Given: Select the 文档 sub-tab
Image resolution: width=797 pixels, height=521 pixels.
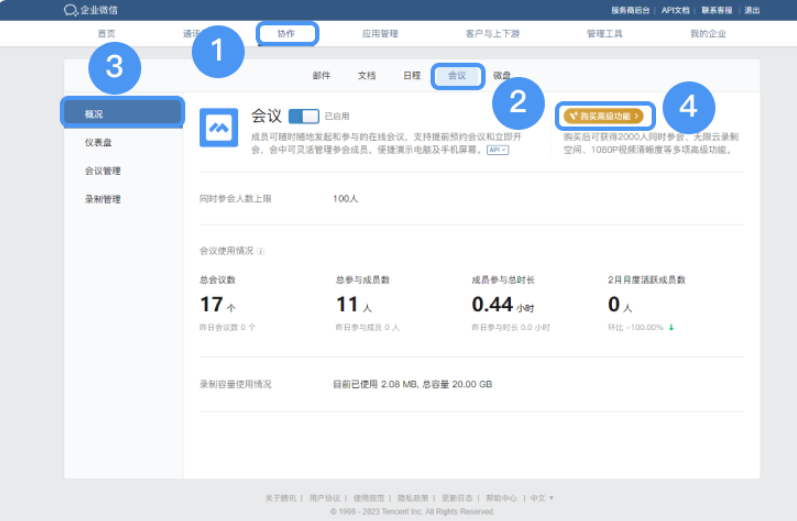Looking at the screenshot, I should (x=366, y=75).
